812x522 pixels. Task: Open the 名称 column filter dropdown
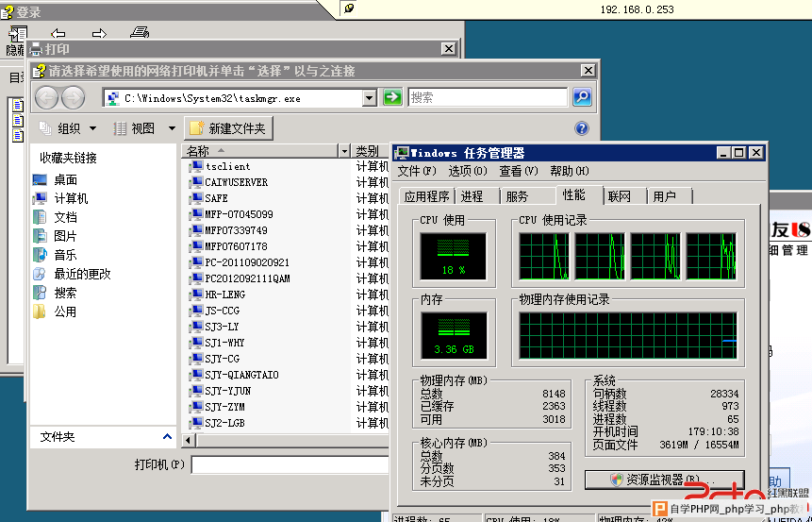344,151
